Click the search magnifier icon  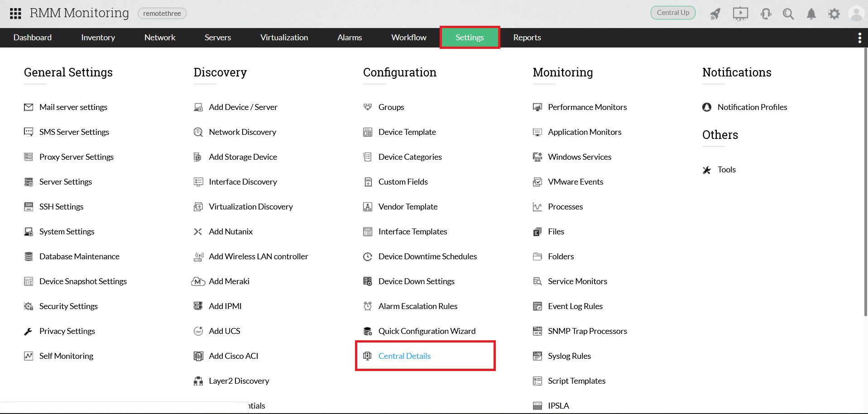788,14
